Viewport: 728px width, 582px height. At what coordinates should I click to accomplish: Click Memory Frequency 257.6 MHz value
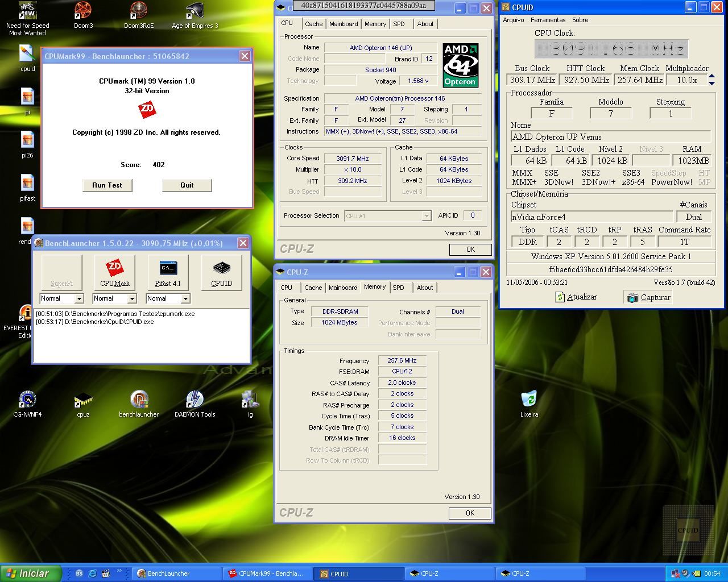[x=402, y=361]
